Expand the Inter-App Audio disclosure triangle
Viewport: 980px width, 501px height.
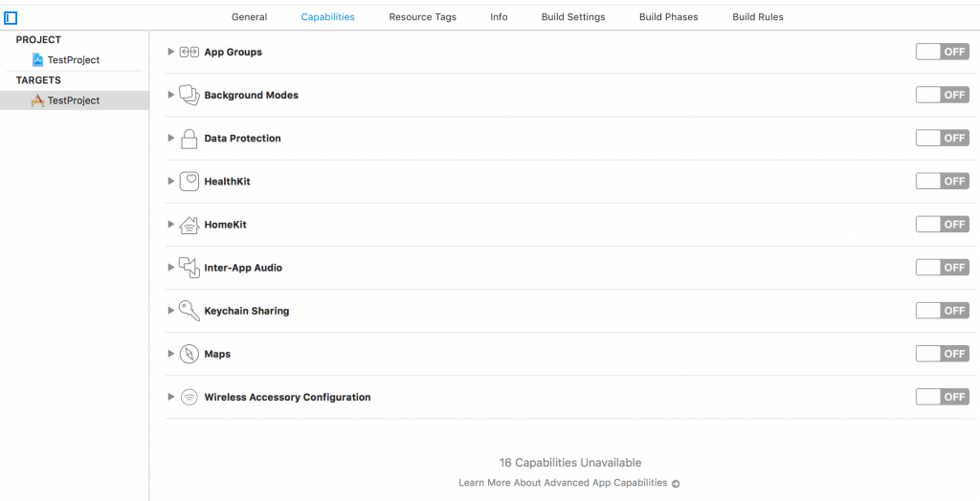170,268
